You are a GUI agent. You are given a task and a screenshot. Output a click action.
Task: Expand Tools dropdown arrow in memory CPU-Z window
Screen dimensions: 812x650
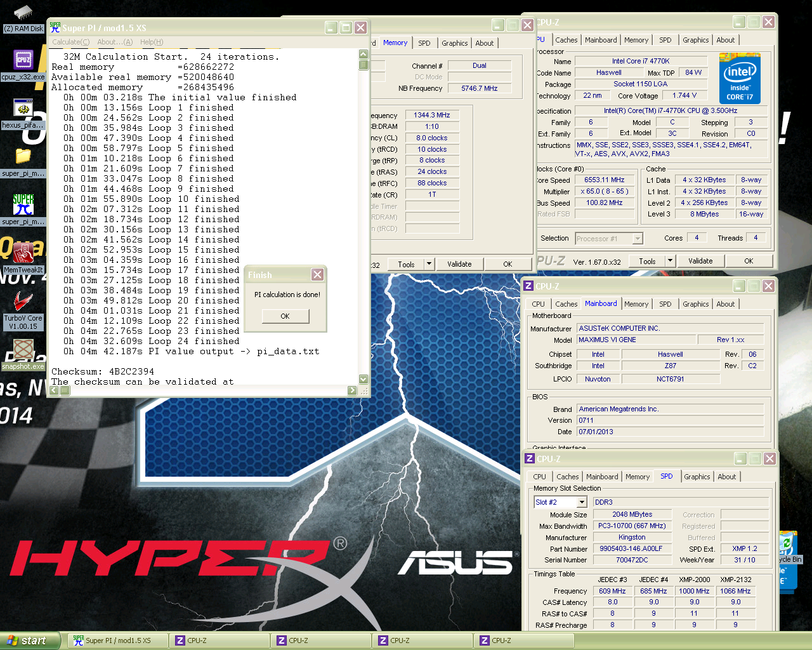click(429, 264)
